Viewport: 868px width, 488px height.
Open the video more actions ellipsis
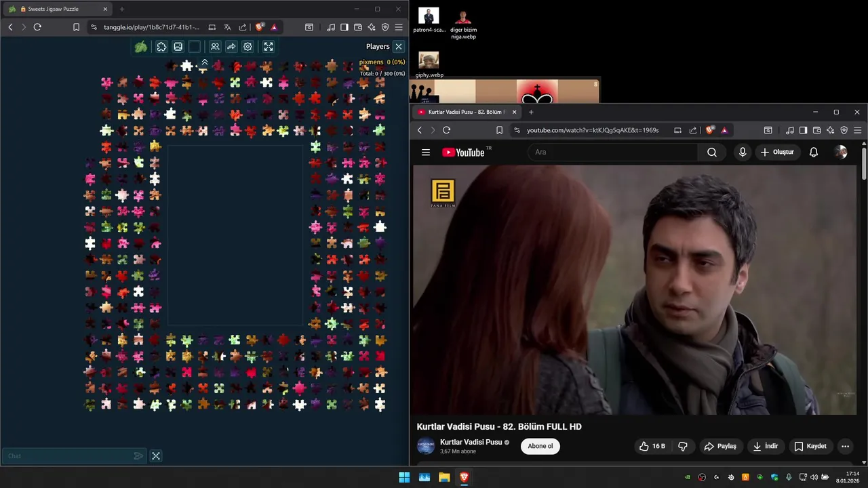845,446
